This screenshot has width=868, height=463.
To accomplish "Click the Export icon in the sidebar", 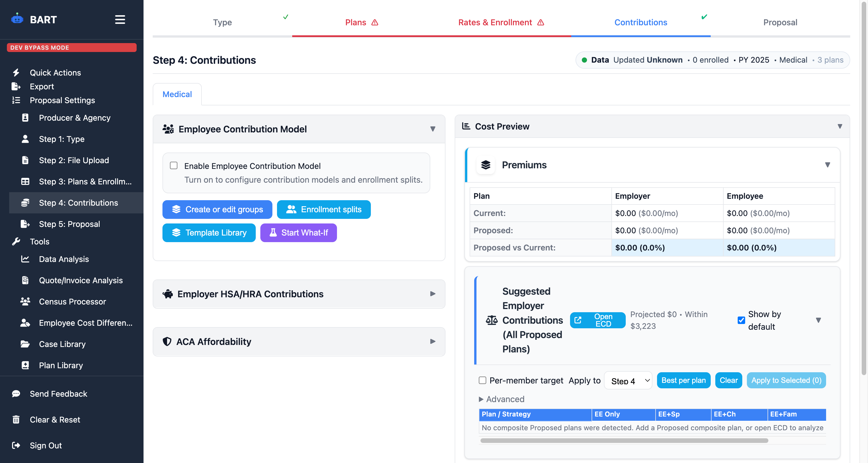I will click(x=16, y=86).
